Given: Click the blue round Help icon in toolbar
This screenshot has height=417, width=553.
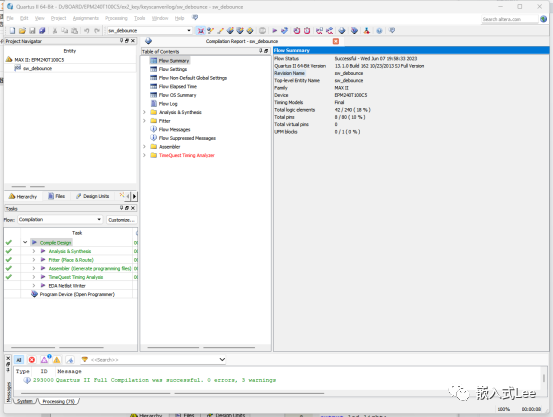Looking at the screenshot, I should 379,31.
